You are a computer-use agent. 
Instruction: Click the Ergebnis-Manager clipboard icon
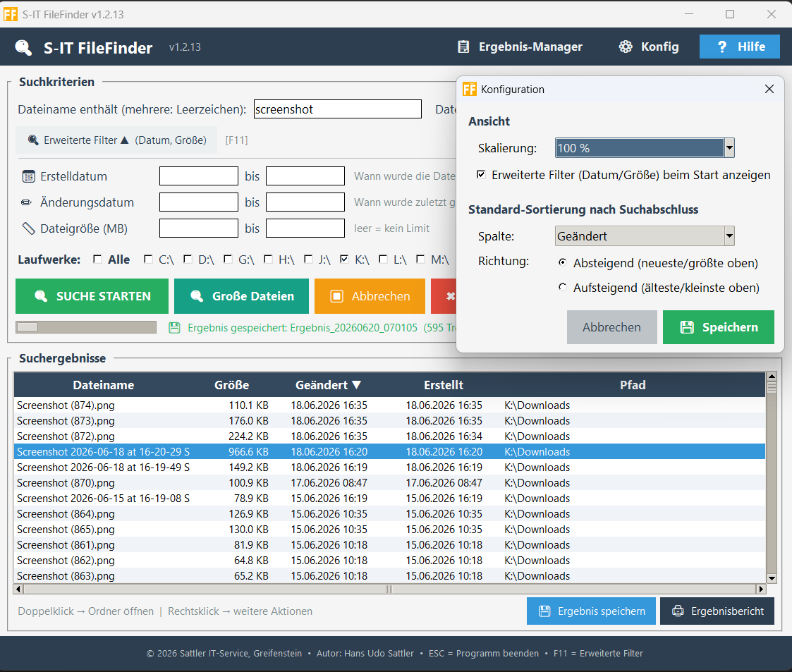[463, 47]
